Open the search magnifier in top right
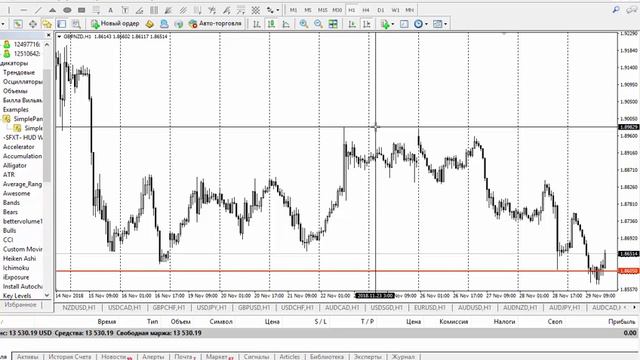 pos(616,10)
